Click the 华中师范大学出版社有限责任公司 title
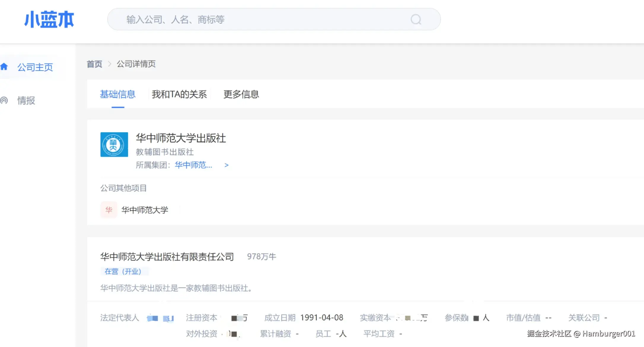The image size is (644, 347). tap(167, 257)
